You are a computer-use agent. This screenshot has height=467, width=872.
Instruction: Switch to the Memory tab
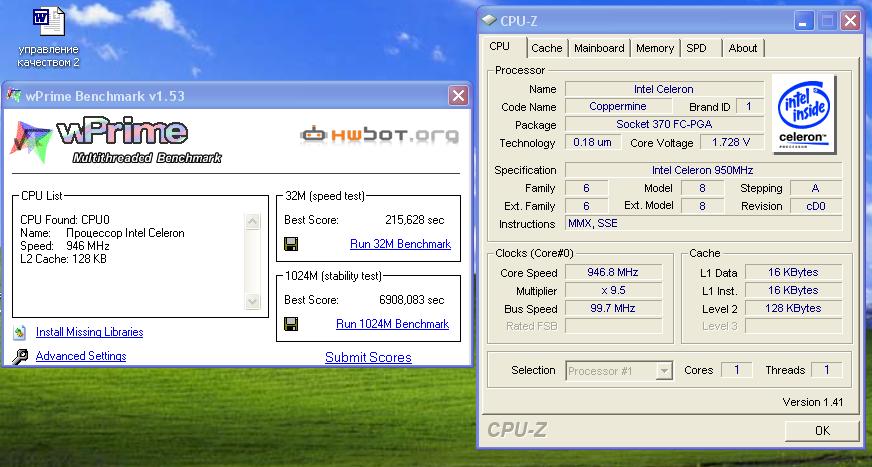click(x=655, y=48)
